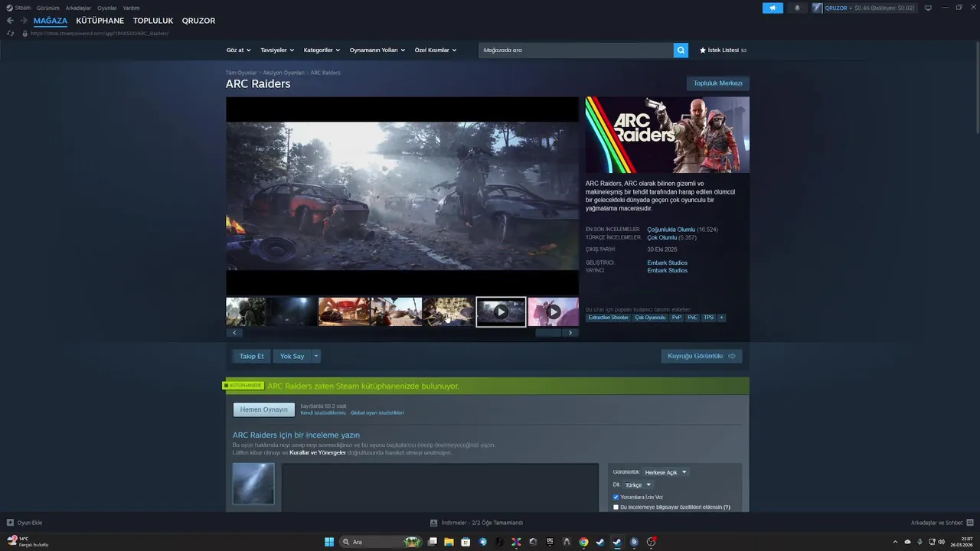The width and height of the screenshot is (980, 551).
Task: Open Kendi istatistikleriniz link
Action: (323, 412)
